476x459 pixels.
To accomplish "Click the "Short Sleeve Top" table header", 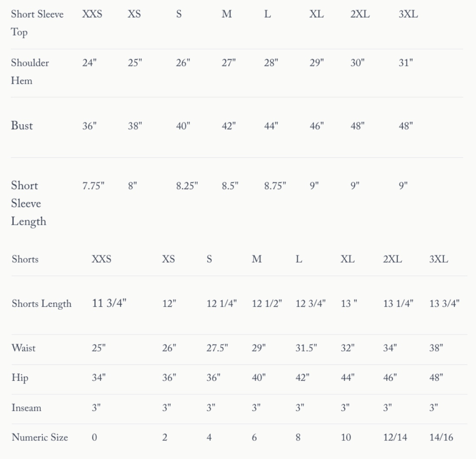I will pyautogui.click(x=37, y=24).
